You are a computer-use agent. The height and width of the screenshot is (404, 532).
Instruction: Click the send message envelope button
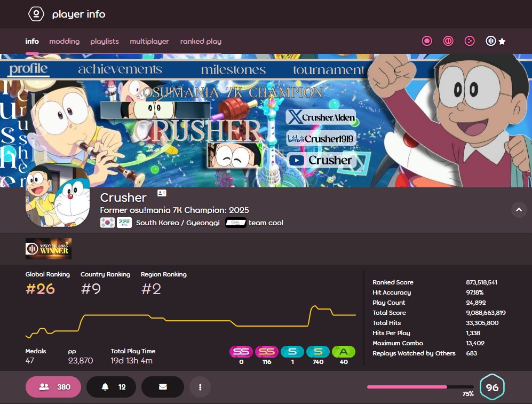163,387
